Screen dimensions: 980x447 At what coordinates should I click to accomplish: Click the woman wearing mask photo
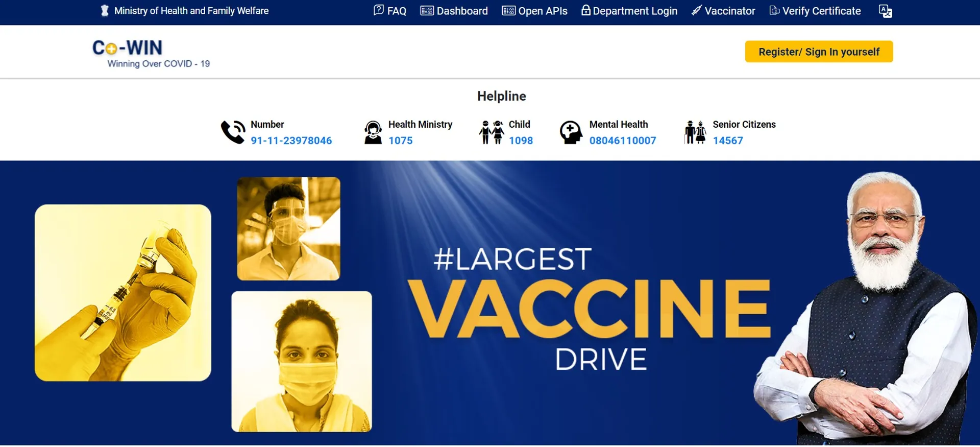point(302,362)
